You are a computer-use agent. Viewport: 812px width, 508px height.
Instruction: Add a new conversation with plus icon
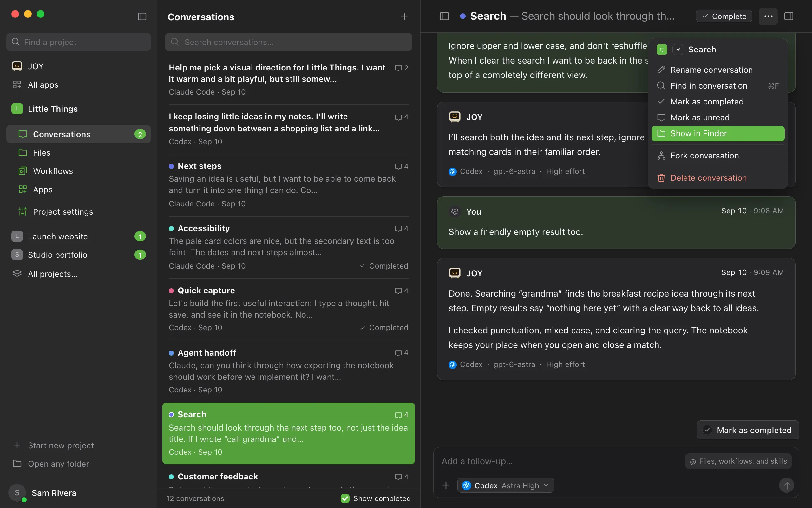click(x=404, y=17)
